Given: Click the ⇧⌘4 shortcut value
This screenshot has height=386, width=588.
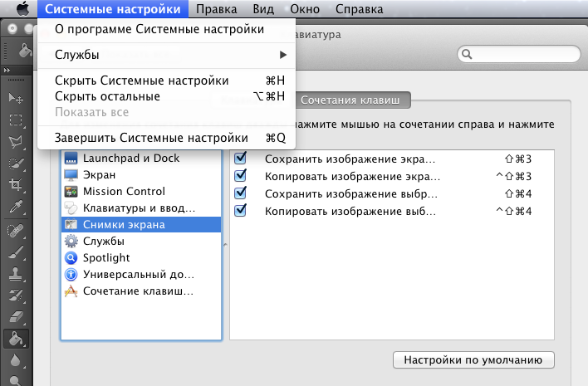Looking at the screenshot, I should pyautogui.click(x=518, y=193).
